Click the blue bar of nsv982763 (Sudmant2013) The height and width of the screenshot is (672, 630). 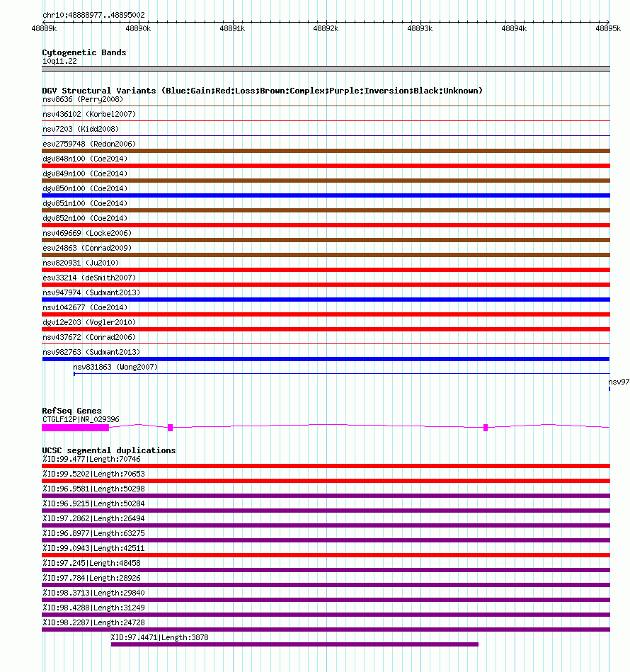(x=326, y=359)
